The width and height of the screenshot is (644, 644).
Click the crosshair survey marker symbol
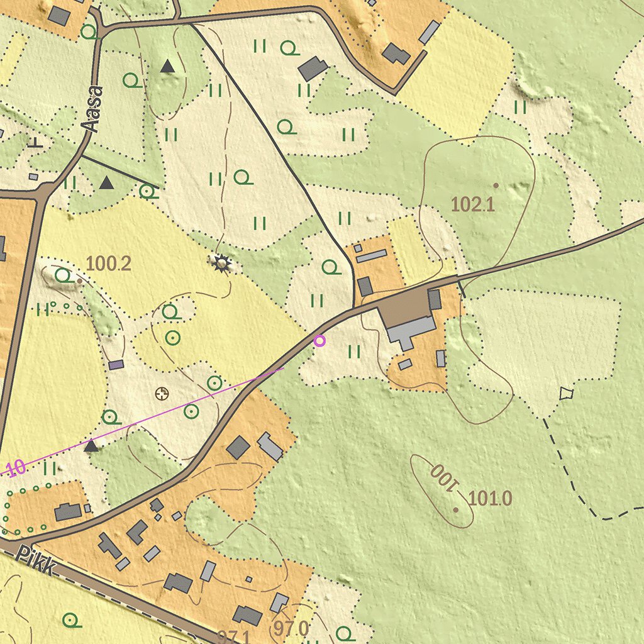point(162,393)
